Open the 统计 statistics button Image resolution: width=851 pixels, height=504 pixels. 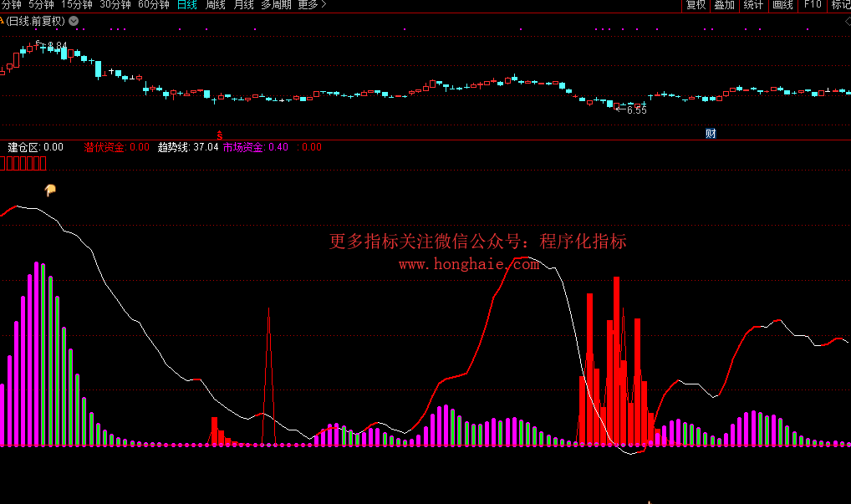pyautogui.click(x=753, y=5)
